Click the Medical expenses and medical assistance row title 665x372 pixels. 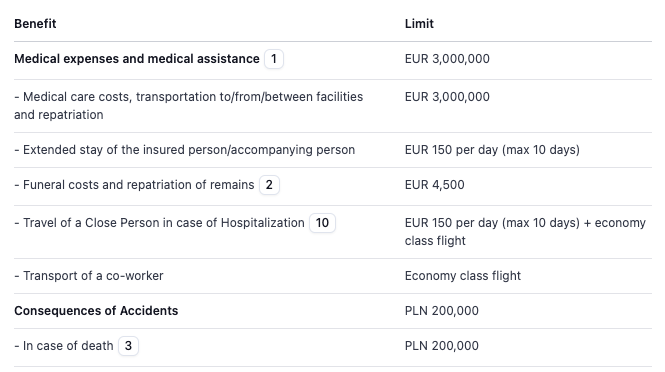pos(137,59)
